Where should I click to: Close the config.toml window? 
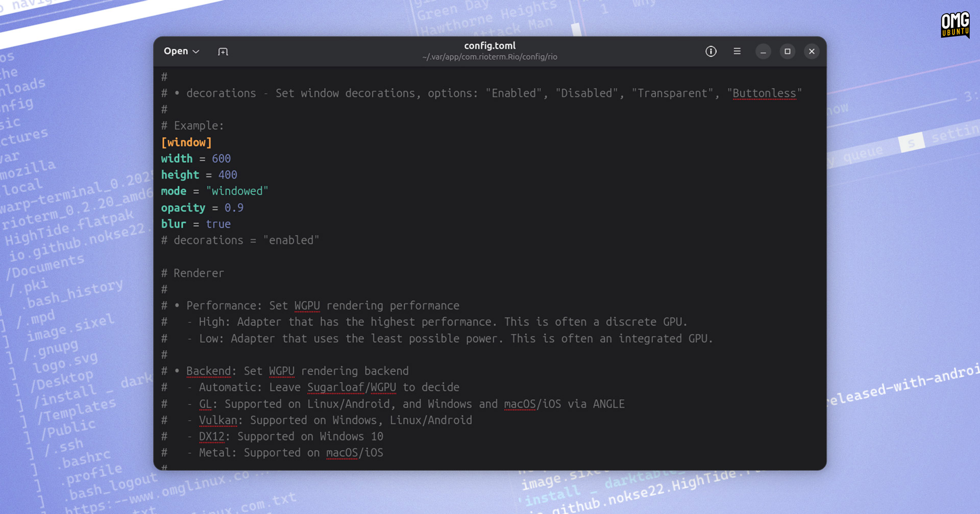click(x=812, y=52)
